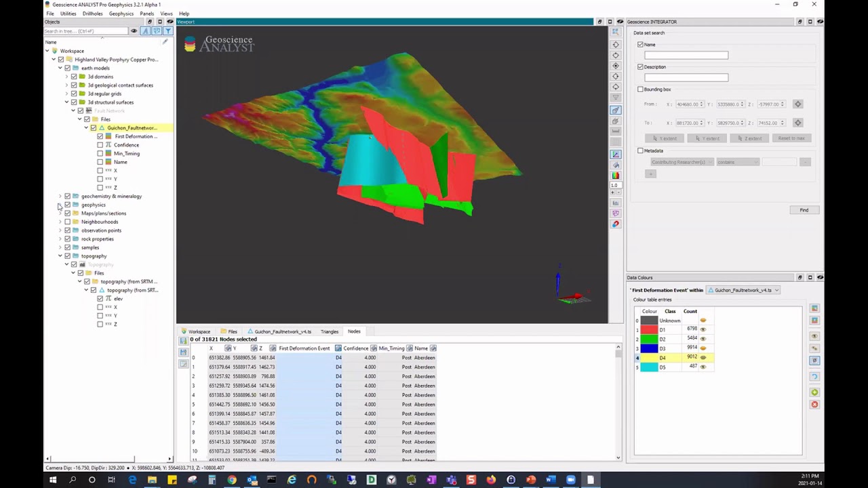Click the magnet snap icon in viewport toolbar

tap(616, 224)
